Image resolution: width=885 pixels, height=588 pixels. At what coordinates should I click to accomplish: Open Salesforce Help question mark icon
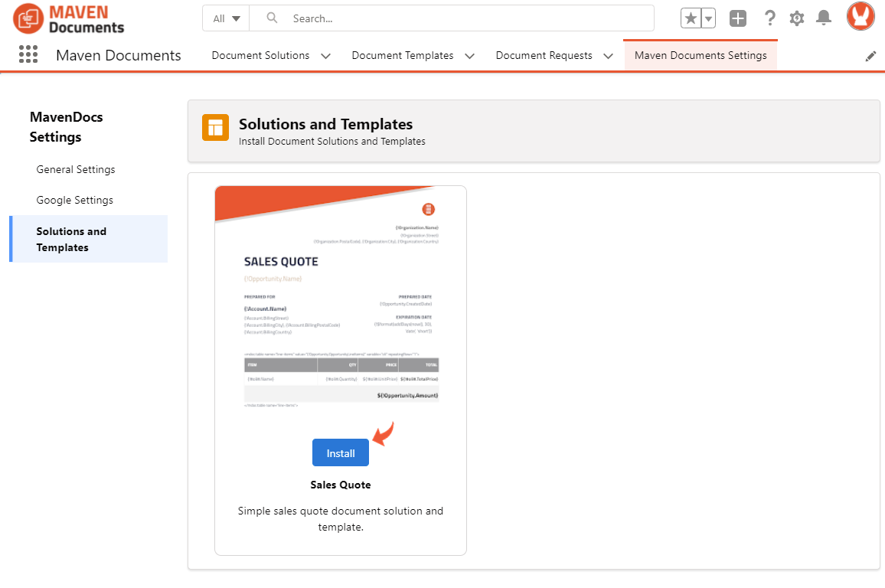pyautogui.click(x=769, y=18)
